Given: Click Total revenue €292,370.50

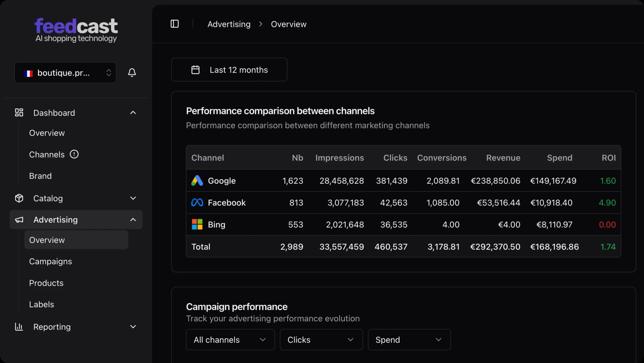Looking at the screenshot, I should [495, 246].
